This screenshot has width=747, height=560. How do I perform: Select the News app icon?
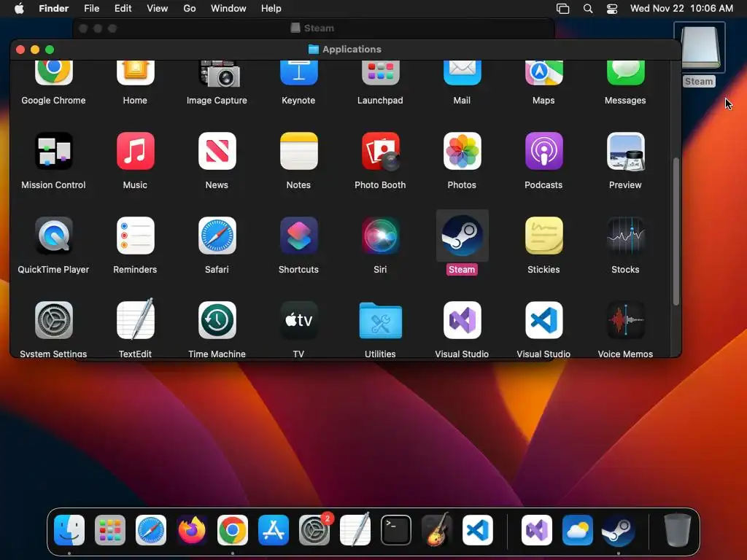point(217,152)
